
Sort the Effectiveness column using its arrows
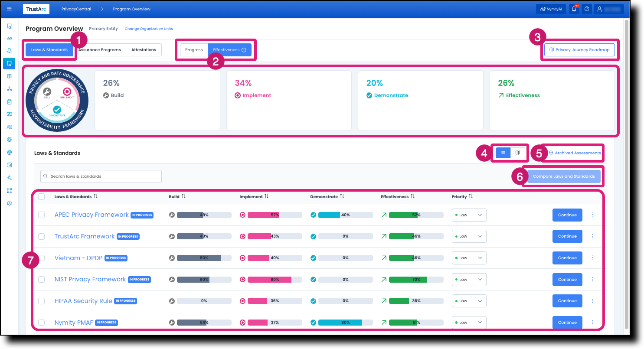coord(412,196)
